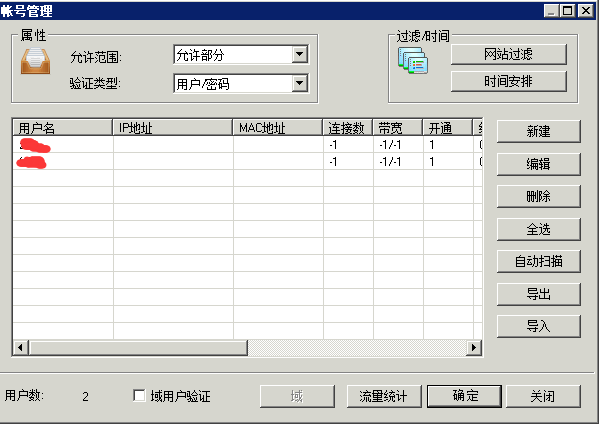This screenshot has height=424, width=599.
Task: Sort by the 用户名 column header
Action: 63,128
